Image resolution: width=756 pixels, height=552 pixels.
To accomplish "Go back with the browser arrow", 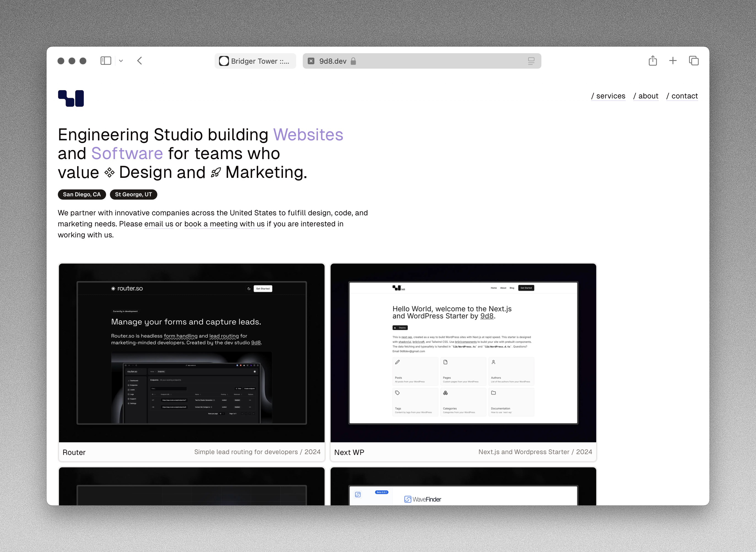I will point(140,61).
